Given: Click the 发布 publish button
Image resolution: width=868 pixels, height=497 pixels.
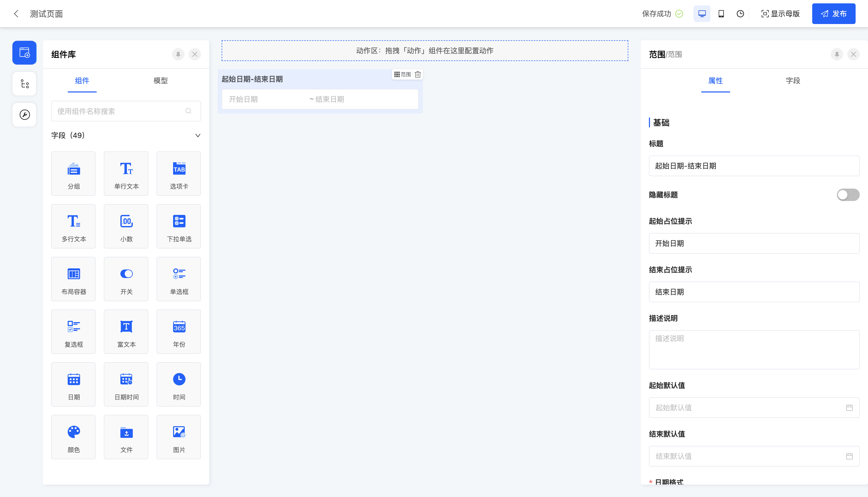Looking at the screenshot, I should [834, 14].
